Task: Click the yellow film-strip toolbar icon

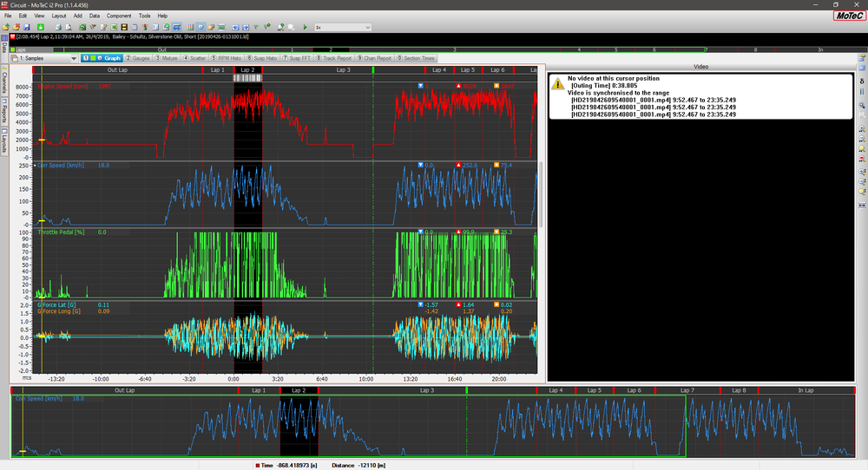Action: 124,27
